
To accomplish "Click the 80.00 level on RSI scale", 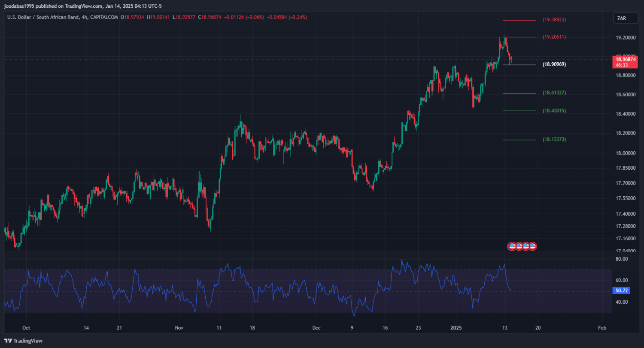I will pyautogui.click(x=622, y=259).
